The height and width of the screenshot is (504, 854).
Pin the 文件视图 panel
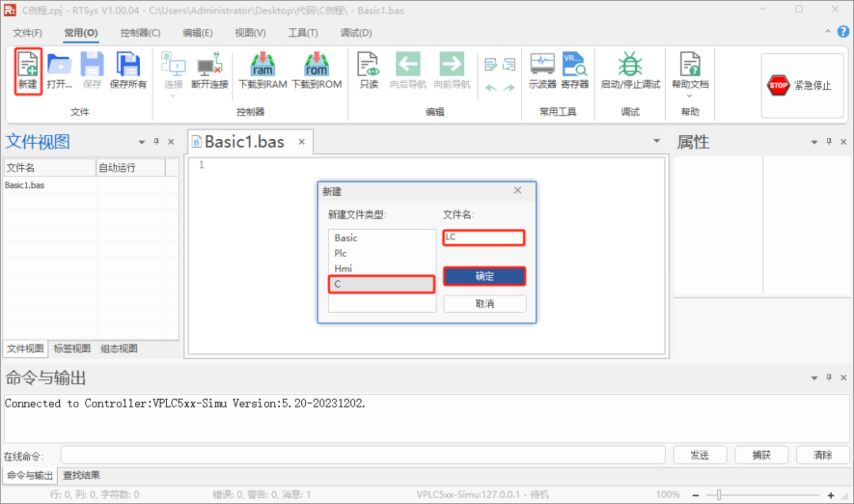(157, 141)
